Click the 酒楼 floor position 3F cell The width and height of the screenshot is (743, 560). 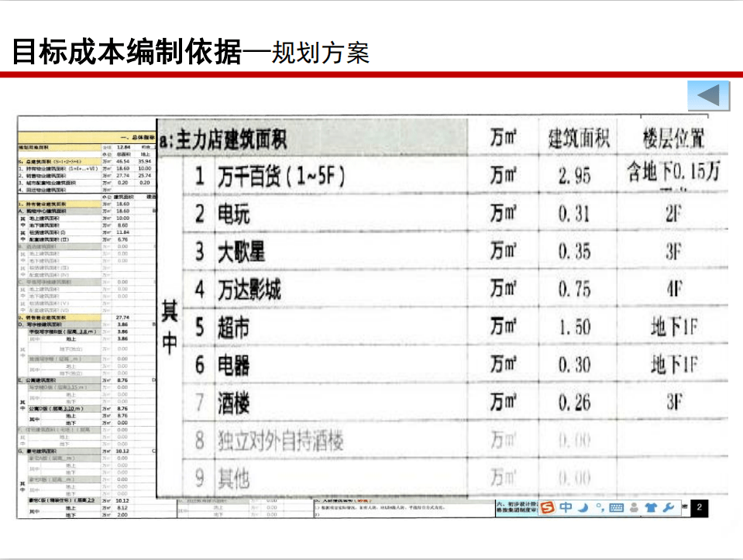[x=673, y=403]
